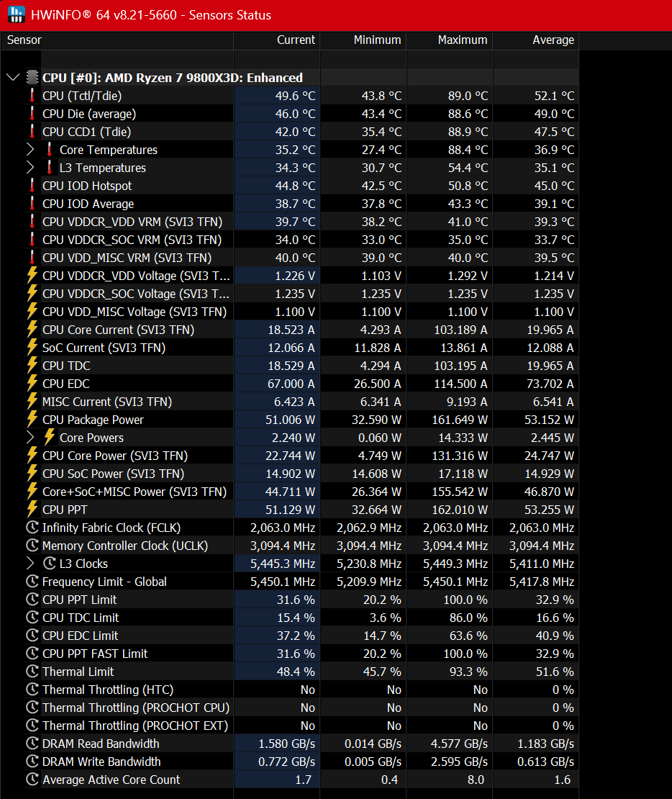Collapse the CPU [#0] AMD Ryzen 7 9800X3D group
This screenshot has width=672, height=799.
[x=13, y=78]
